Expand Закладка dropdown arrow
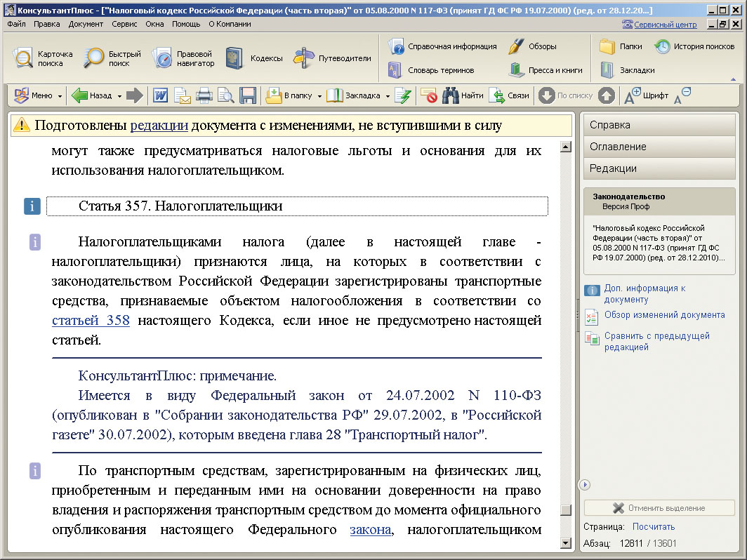 [388, 96]
